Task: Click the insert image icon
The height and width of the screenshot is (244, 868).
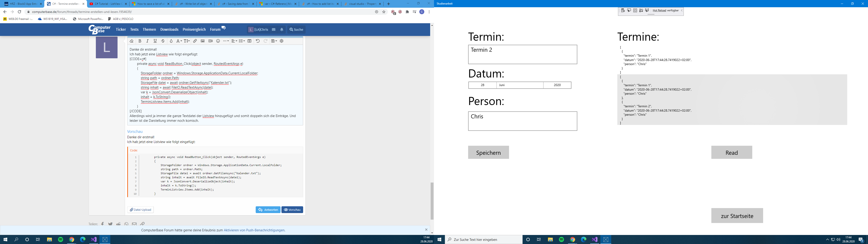Action: point(203,41)
